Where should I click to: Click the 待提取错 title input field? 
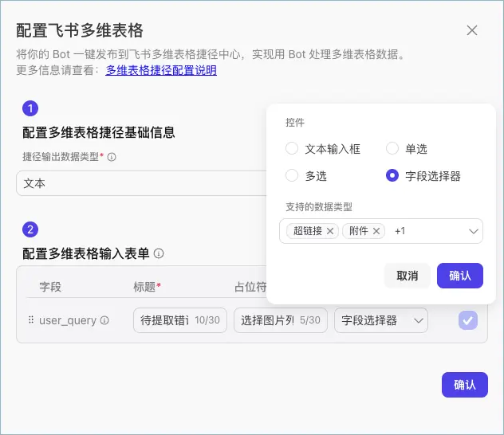click(x=180, y=320)
